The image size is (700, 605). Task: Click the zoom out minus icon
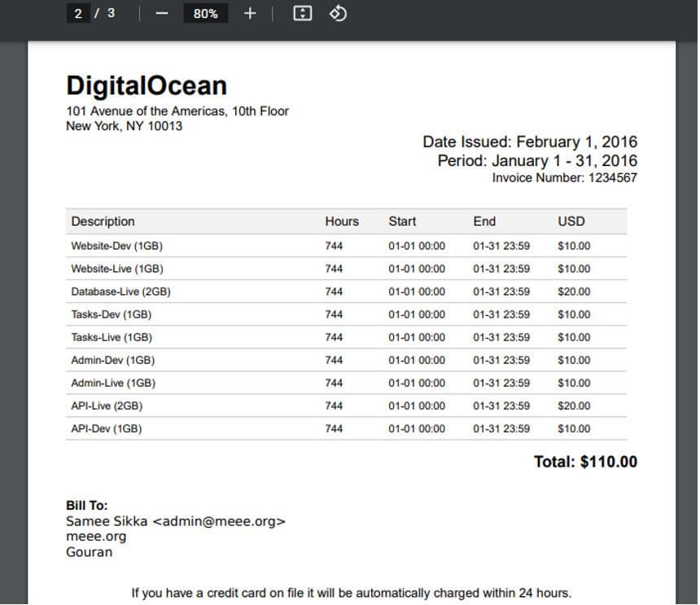coord(161,14)
